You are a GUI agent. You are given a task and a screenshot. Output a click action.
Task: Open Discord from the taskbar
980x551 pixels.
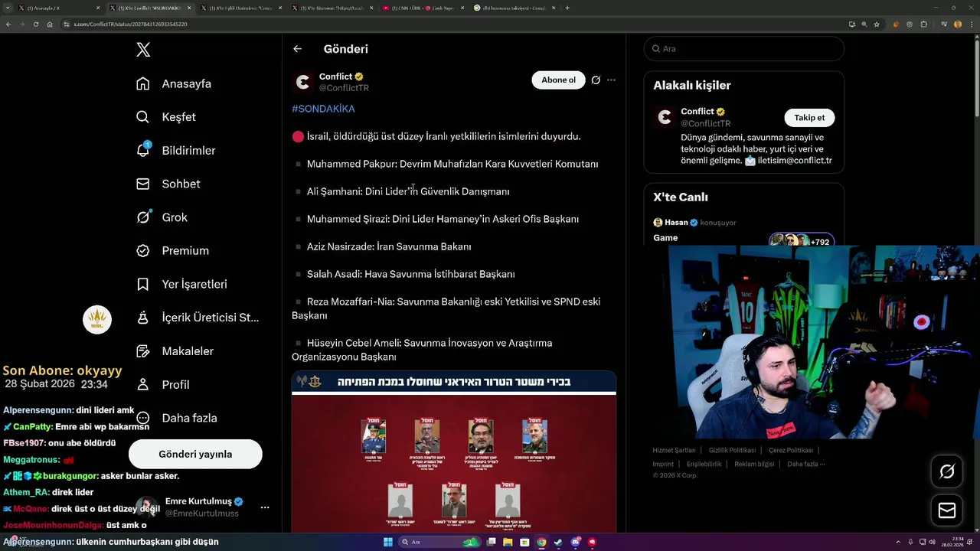(x=575, y=543)
